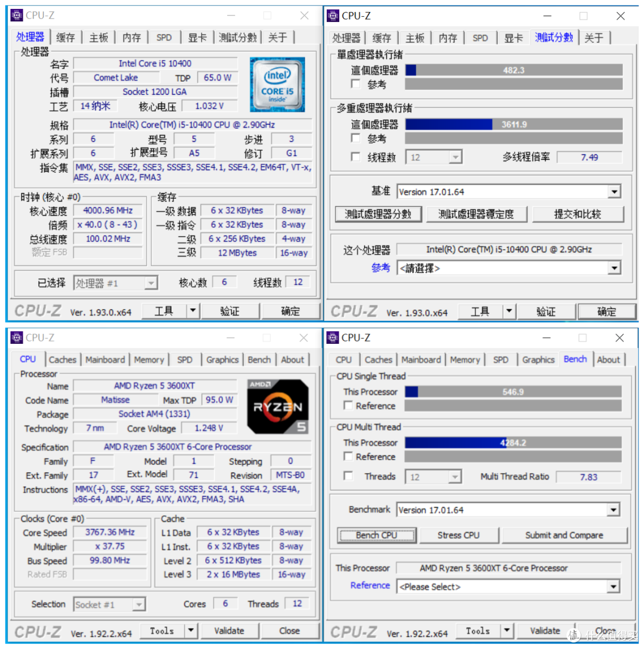
Task: Enable the 线程数 checkbox
Action: click(355, 157)
